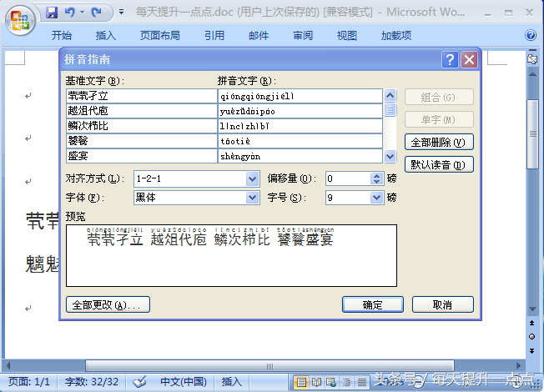This screenshot has height=392, width=544.
Task: Click pinyin field with qióngqióngjiélì
Action: pyautogui.click(x=300, y=96)
